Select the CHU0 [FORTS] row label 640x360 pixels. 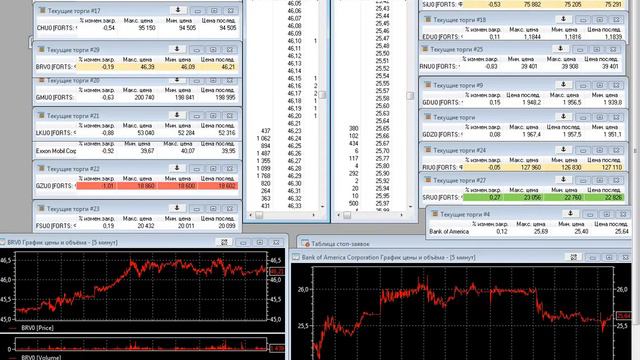coord(56,28)
